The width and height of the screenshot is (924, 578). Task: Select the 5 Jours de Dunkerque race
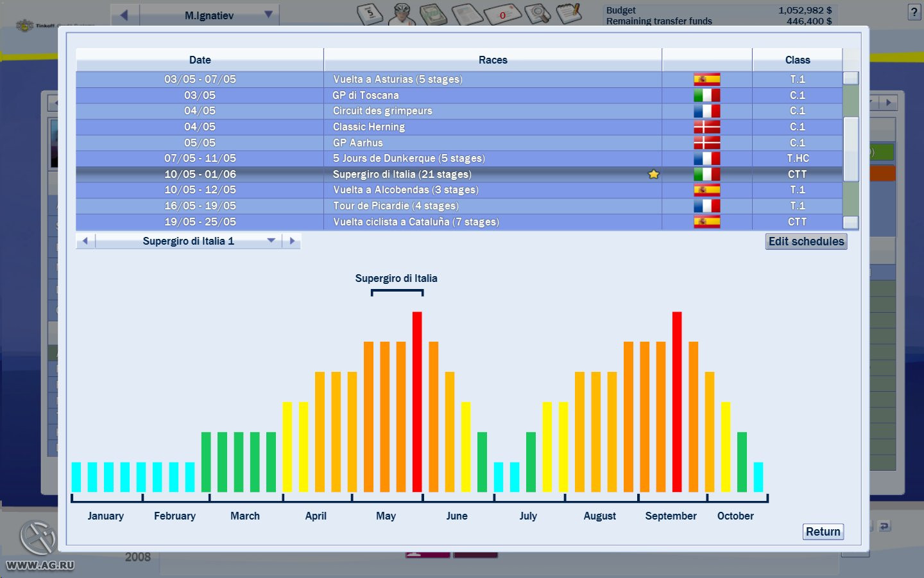409,158
